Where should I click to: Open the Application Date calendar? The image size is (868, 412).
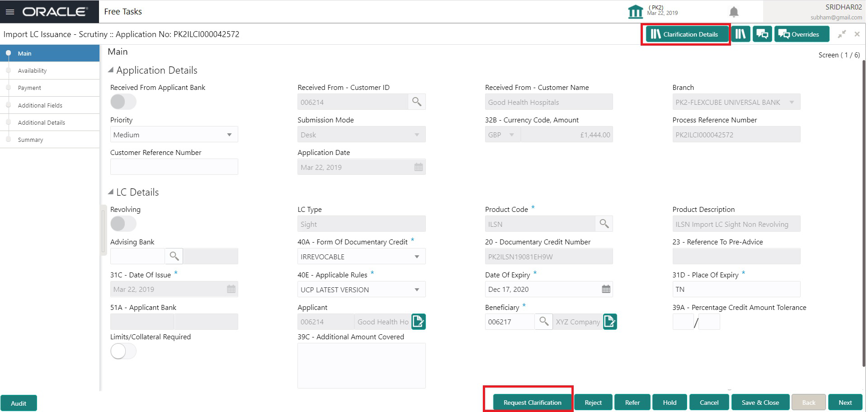click(419, 167)
